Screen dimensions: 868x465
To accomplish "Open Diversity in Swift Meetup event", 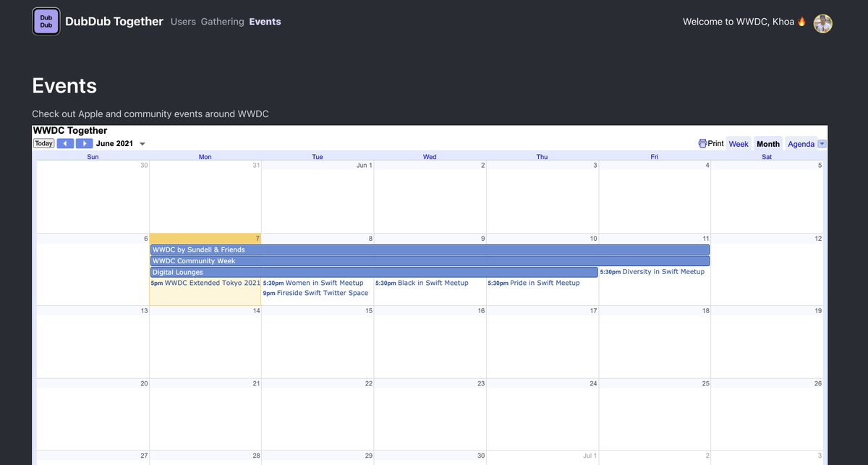I will point(652,272).
